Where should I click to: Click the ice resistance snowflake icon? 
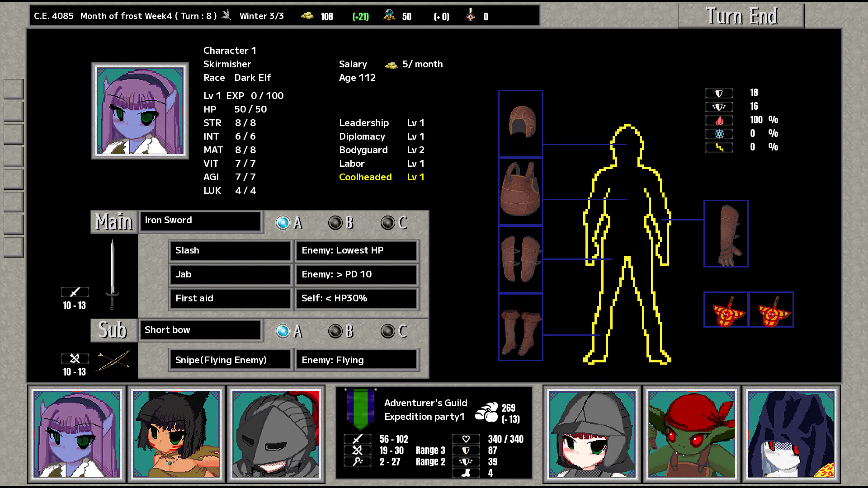[719, 134]
